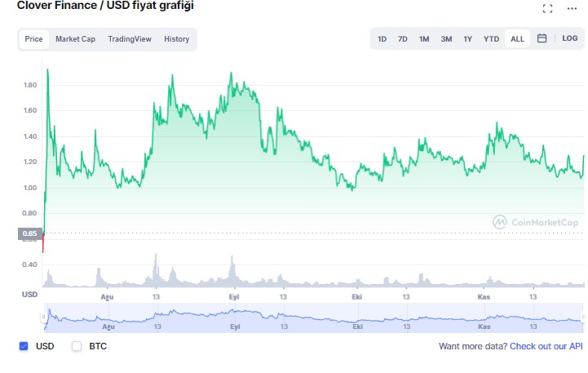Click the 0.65 price marker label
This screenshot has width=588, height=373.
point(29,233)
